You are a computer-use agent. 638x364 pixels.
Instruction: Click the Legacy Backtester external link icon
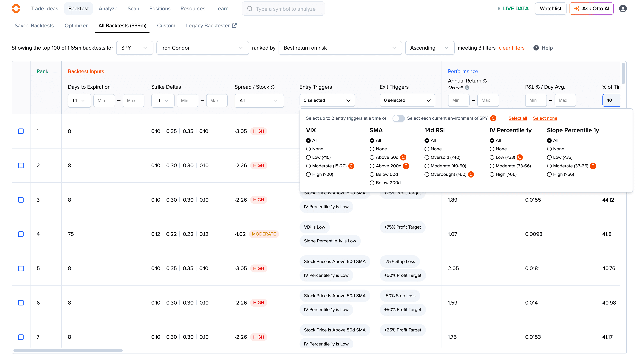click(x=234, y=25)
